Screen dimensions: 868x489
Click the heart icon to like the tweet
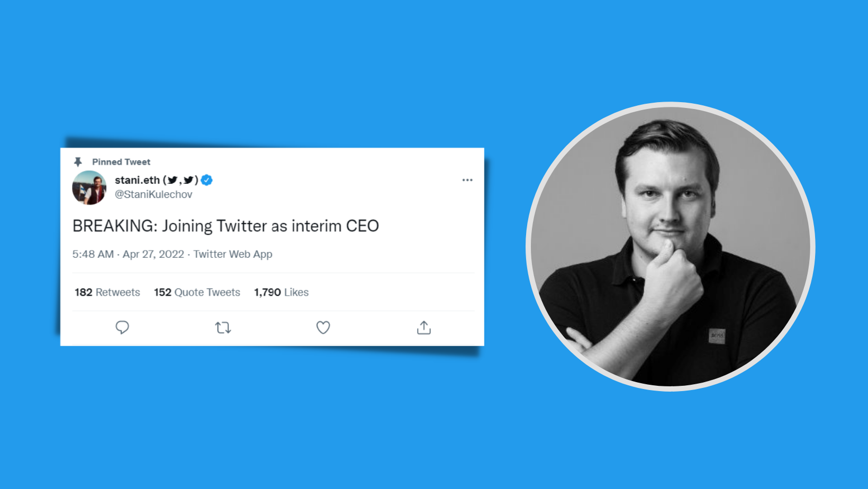point(323,328)
